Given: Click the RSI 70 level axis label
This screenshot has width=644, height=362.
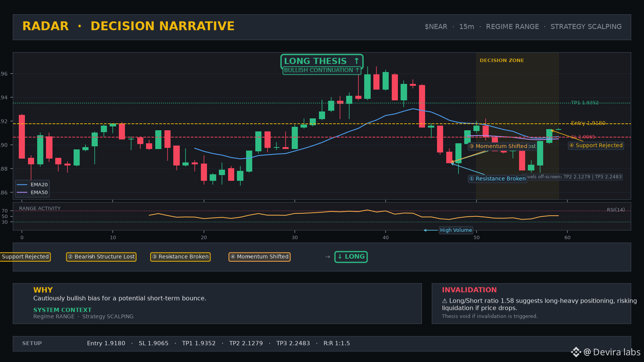Looking at the screenshot, I should [5, 211].
